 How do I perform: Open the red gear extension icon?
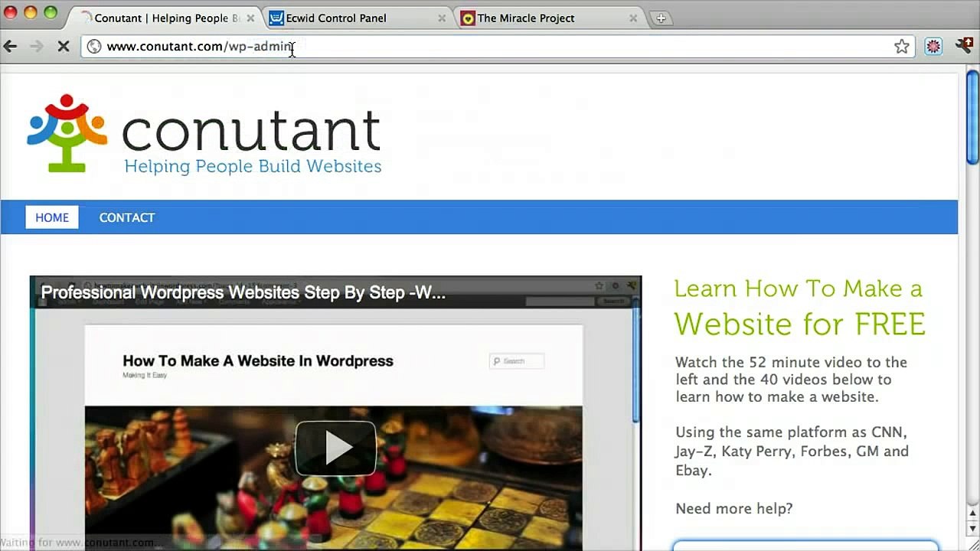(x=933, y=47)
